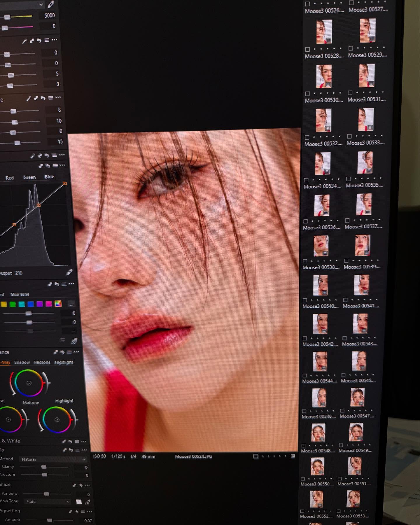
Task: Click the Kelvin value field showing 5000
Action: [x=48, y=15]
